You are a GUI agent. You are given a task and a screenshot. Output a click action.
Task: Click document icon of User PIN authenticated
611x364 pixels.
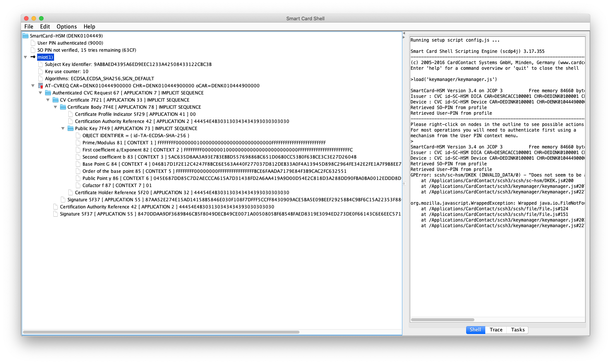point(33,43)
